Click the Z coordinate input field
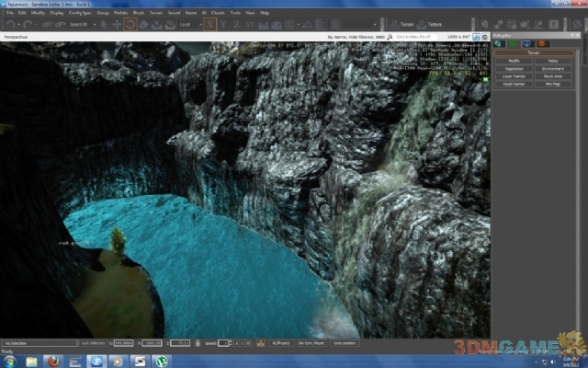The image size is (588, 368). [x=180, y=343]
